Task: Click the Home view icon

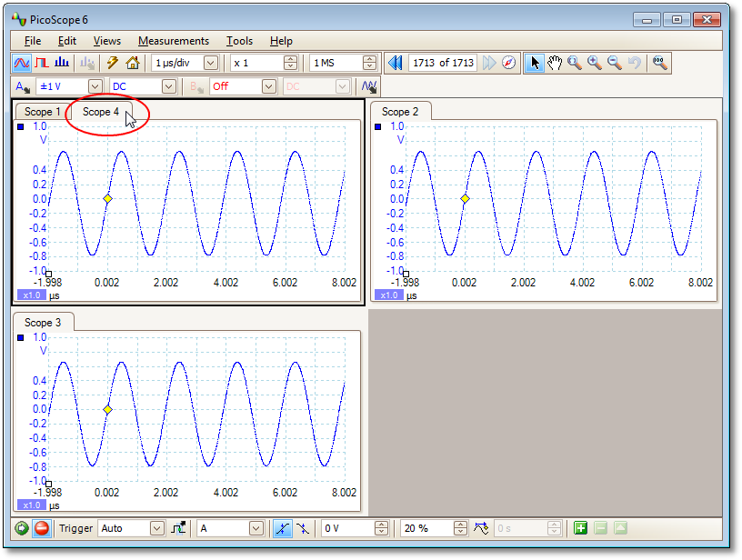Action: pyautogui.click(x=133, y=63)
